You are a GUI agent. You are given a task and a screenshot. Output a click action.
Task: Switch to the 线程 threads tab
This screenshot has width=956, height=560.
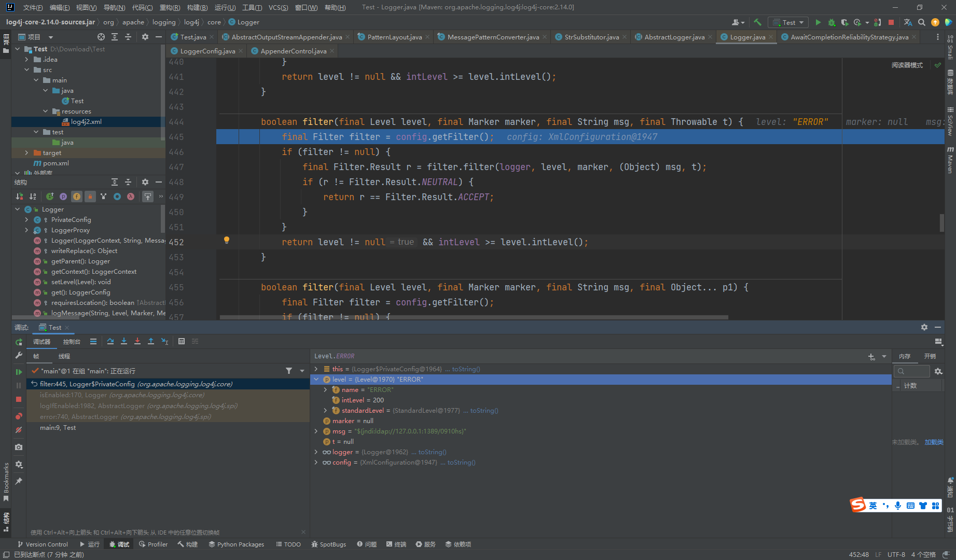point(64,356)
